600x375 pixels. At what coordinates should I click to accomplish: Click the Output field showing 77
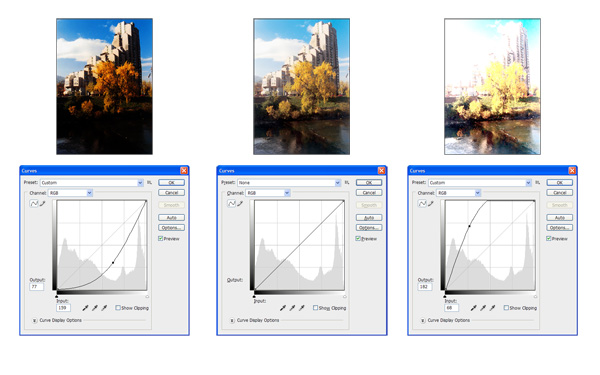36,287
